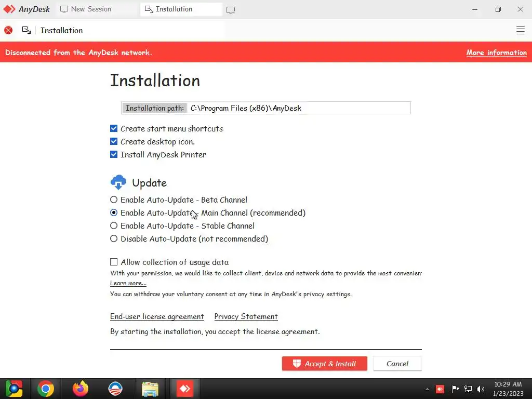The image size is (532, 399).
Task: Open the End-user license agreement link
Action: [x=157, y=316]
